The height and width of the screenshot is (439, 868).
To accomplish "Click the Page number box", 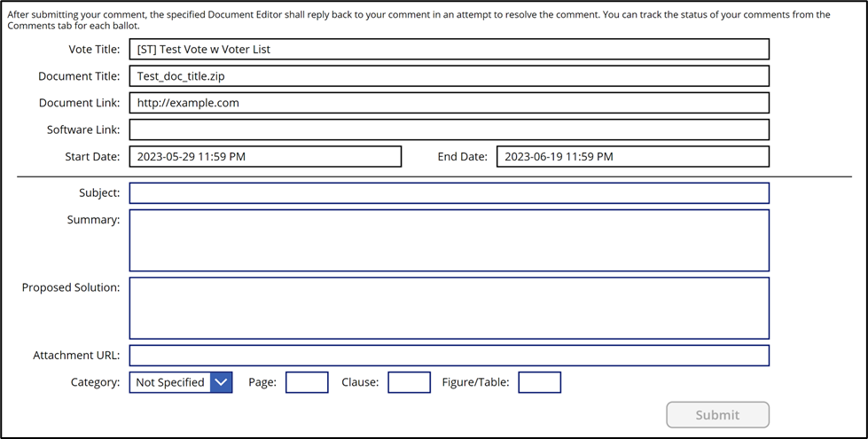I will pyautogui.click(x=307, y=382).
